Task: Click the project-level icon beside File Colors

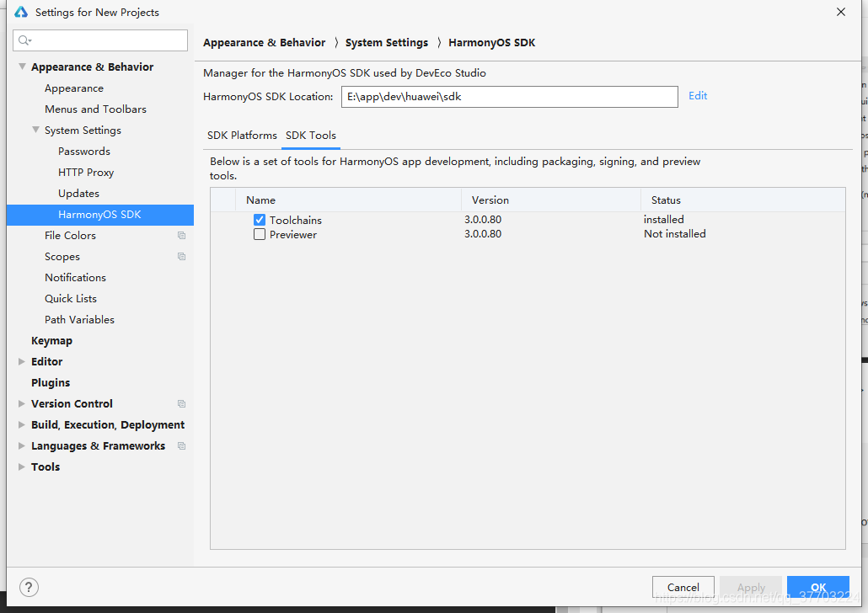Action: click(x=181, y=236)
